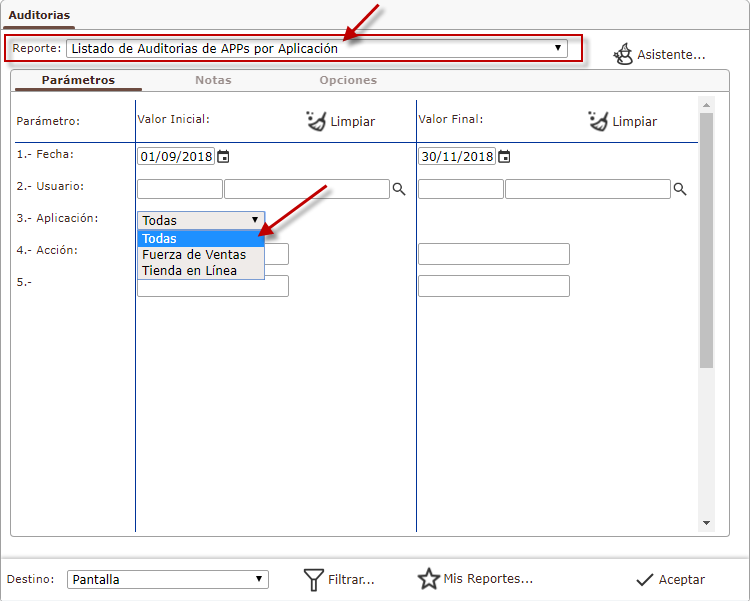
Task: Click scrollbar down arrow in parameters panel
Action: pos(706,523)
